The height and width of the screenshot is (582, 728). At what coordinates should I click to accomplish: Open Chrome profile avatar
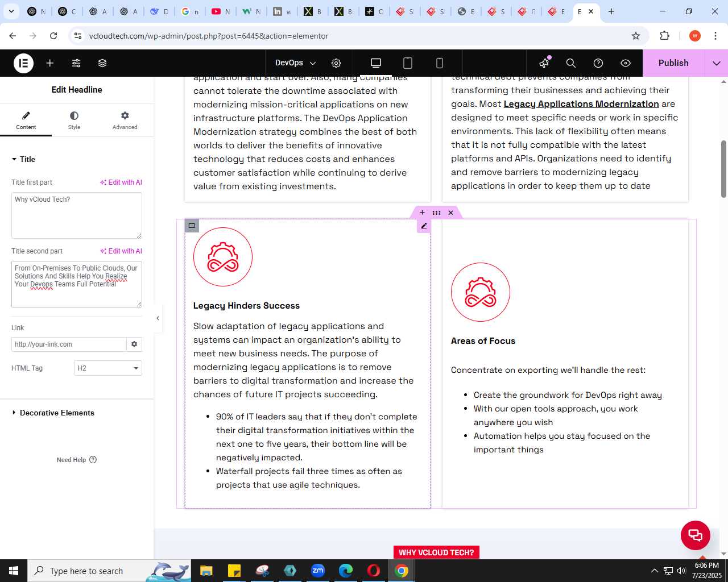[695, 36]
